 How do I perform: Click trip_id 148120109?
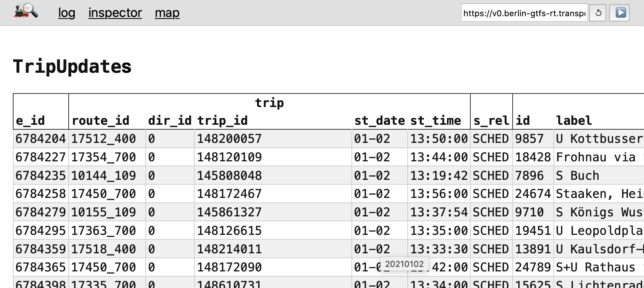tap(230, 157)
